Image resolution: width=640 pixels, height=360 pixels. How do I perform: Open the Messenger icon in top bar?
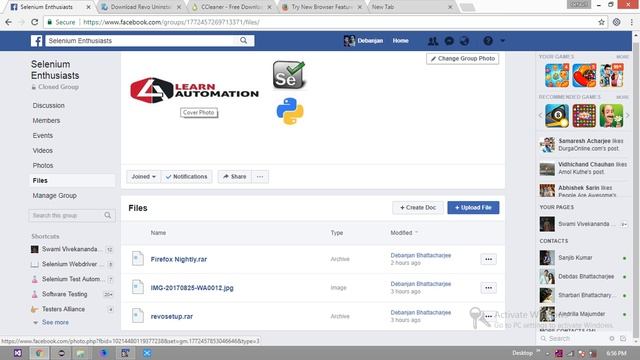coord(449,41)
